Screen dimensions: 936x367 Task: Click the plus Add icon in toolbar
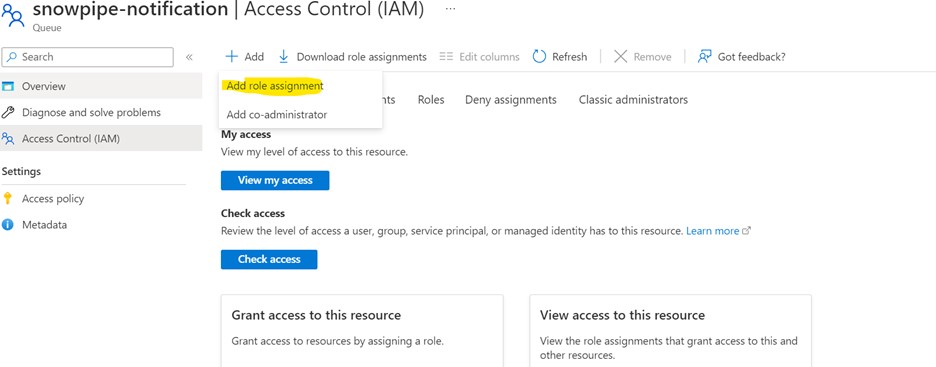231,57
